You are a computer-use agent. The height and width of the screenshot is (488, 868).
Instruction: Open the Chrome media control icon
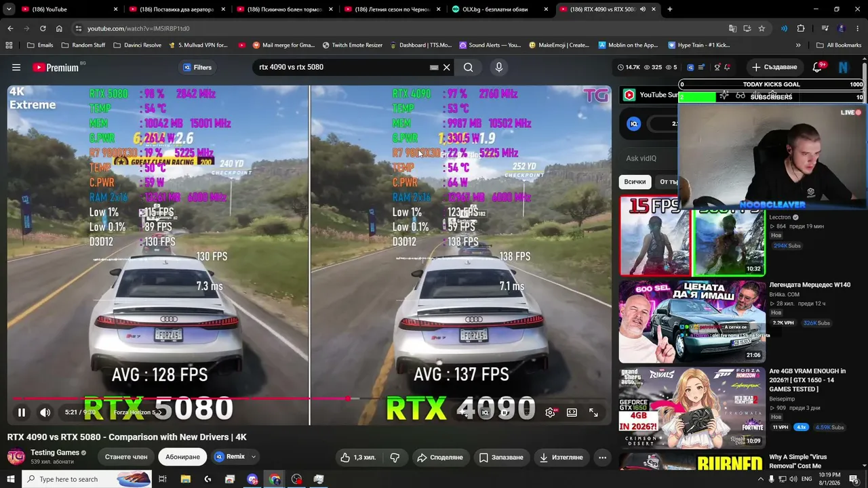tap(825, 28)
